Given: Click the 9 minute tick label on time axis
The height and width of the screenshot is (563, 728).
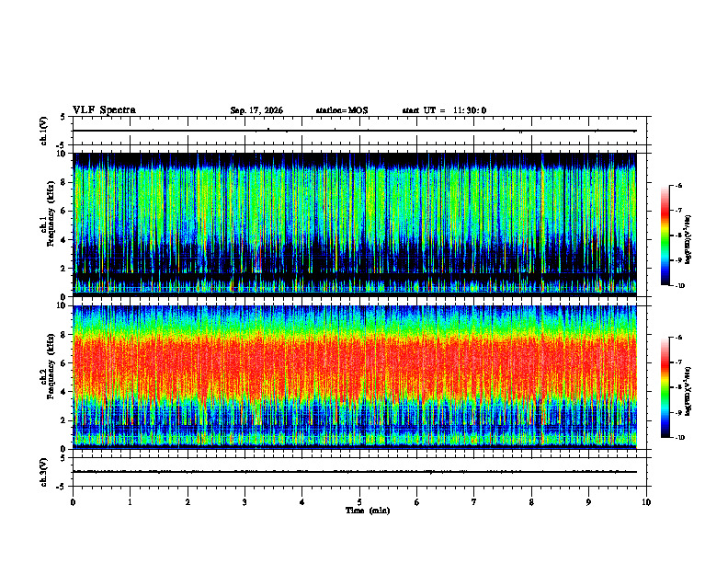Looking at the screenshot, I should tap(588, 502).
